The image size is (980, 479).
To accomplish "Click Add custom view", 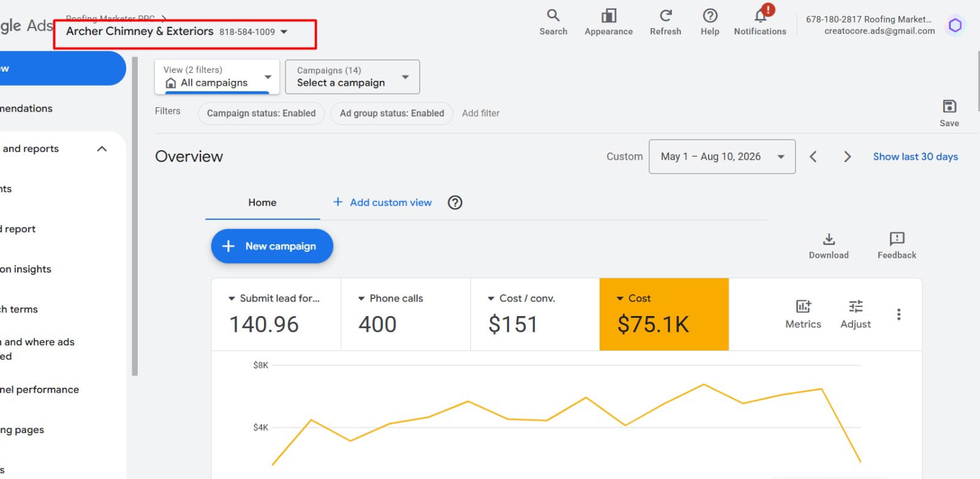I will pyautogui.click(x=382, y=203).
